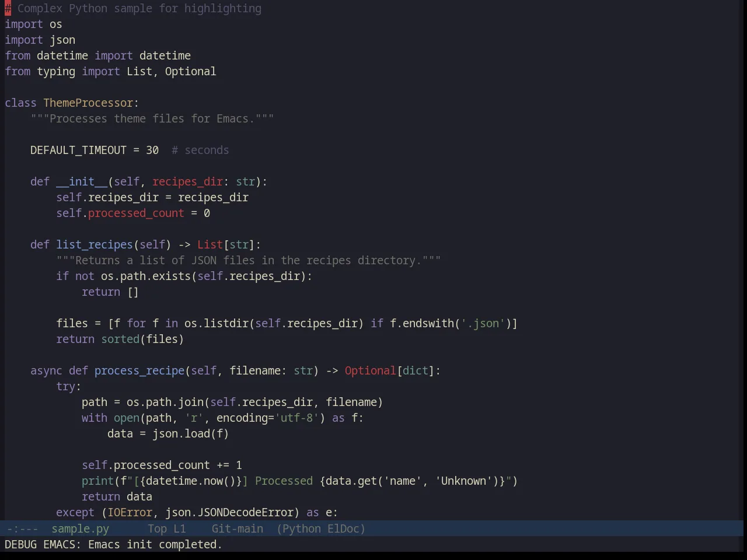The image size is (747, 560).
Task: Click 'self.processed_count += 1' line
Action: [x=162, y=465]
